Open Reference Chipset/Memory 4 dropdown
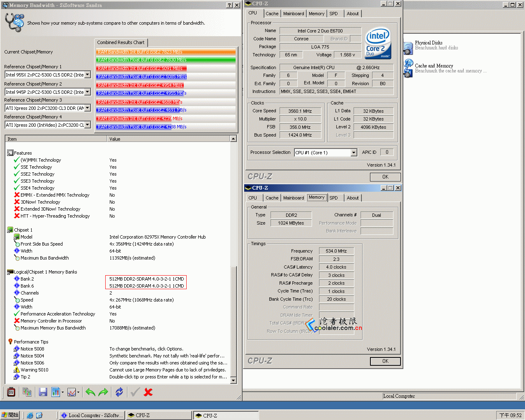 (88, 125)
